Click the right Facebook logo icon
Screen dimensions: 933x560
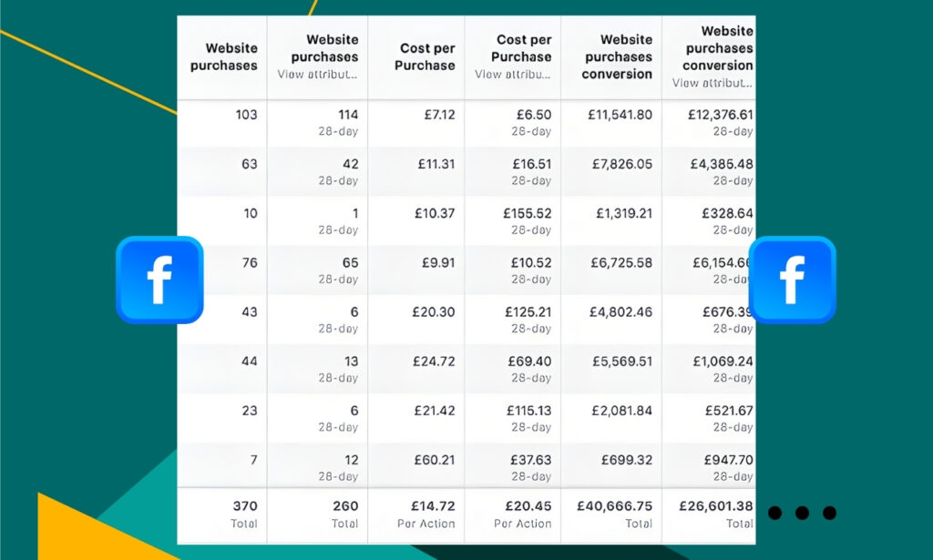point(792,280)
